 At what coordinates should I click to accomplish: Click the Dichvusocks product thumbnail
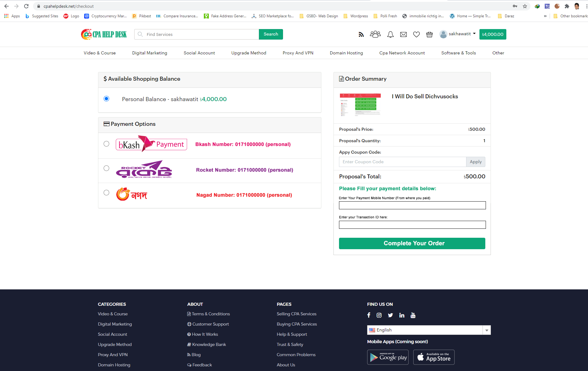[x=360, y=105]
